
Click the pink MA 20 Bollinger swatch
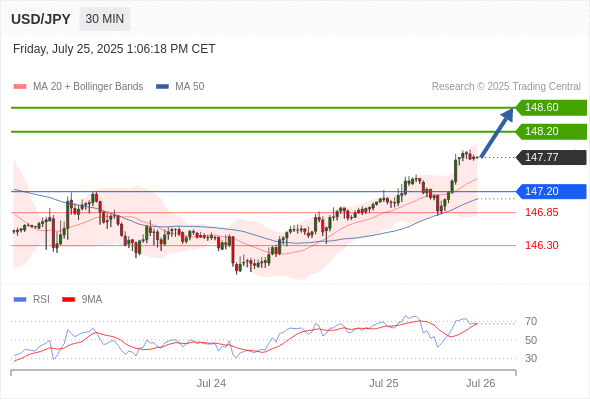pos(20,87)
